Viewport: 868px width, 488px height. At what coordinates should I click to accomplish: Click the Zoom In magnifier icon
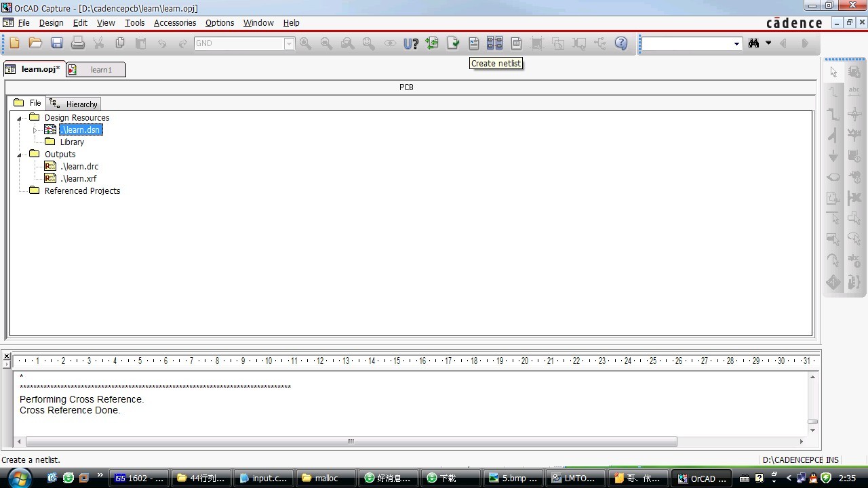306,43
